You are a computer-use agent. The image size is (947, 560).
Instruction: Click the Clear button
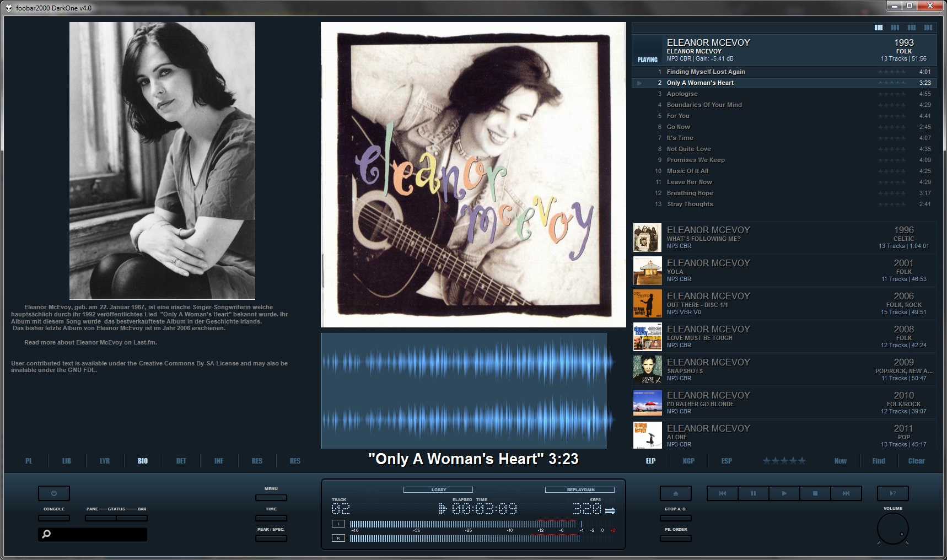917,461
